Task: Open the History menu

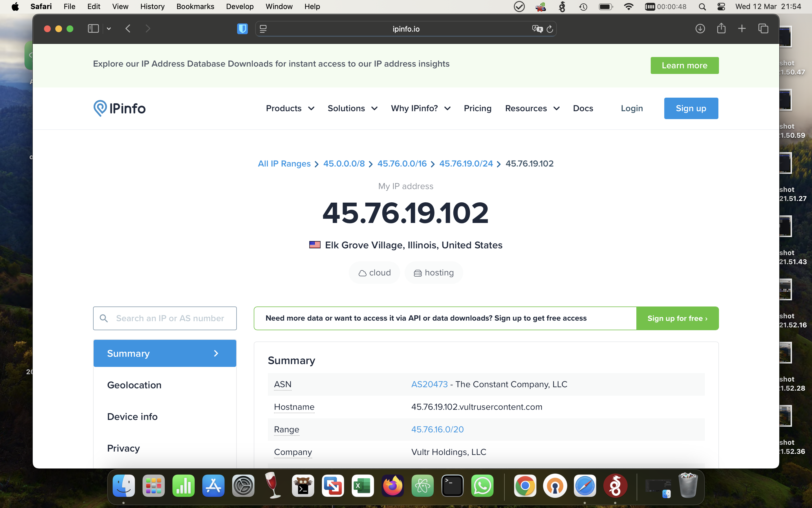Action: 152,6
